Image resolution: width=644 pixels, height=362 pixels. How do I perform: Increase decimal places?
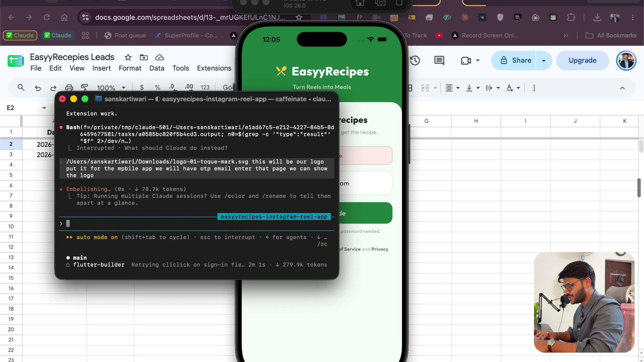pyautogui.click(x=189, y=87)
